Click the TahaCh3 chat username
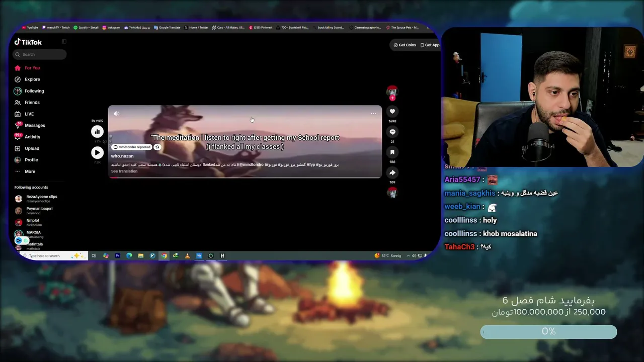This screenshot has width=644, height=362. [x=459, y=247]
